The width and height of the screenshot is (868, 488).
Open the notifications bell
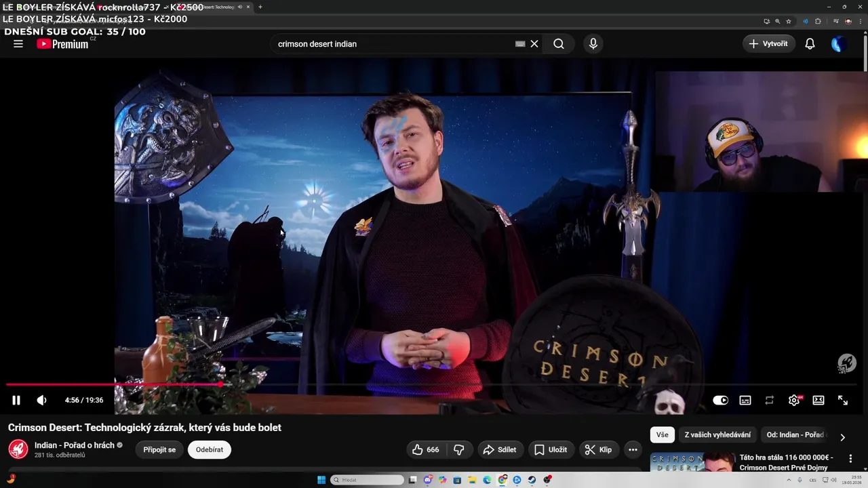[x=810, y=43]
